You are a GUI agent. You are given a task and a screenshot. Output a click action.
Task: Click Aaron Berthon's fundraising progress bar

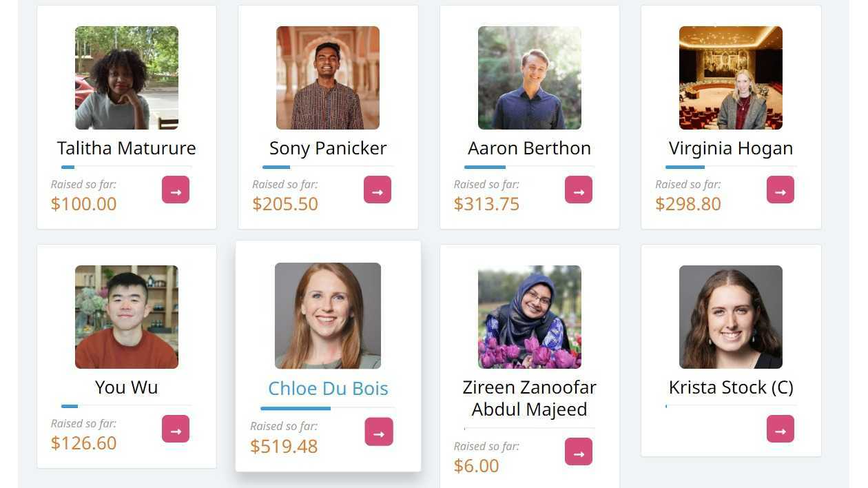pyautogui.click(x=529, y=167)
